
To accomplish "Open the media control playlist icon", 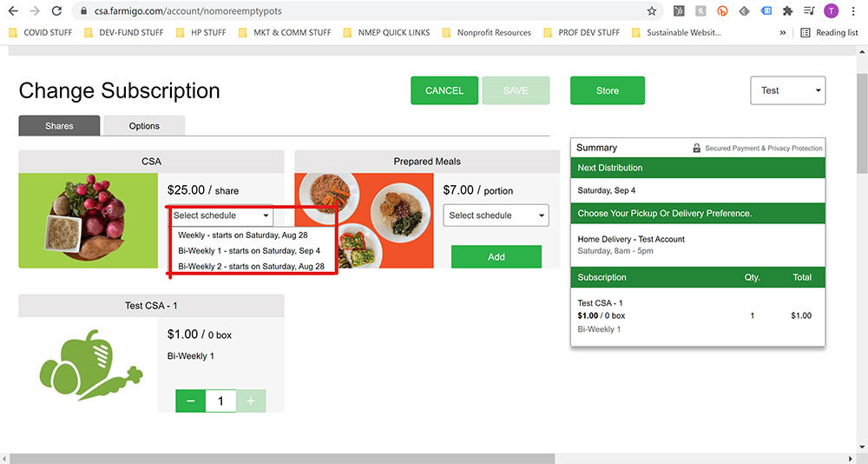I will click(x=809, y=10).
